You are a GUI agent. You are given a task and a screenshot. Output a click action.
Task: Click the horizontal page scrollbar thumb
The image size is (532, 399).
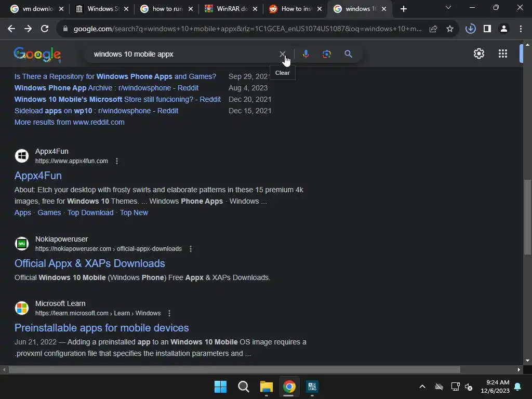(x=234, y=369)
